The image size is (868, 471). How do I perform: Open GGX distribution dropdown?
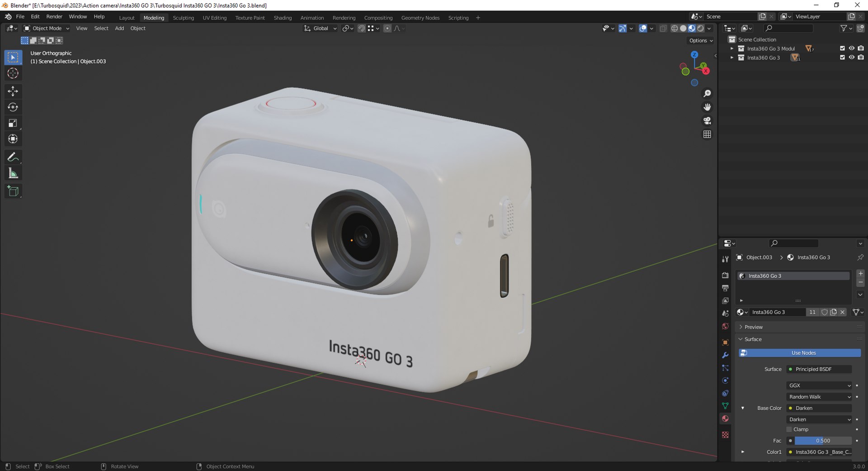pyautogui.click(x=819, y=385)
